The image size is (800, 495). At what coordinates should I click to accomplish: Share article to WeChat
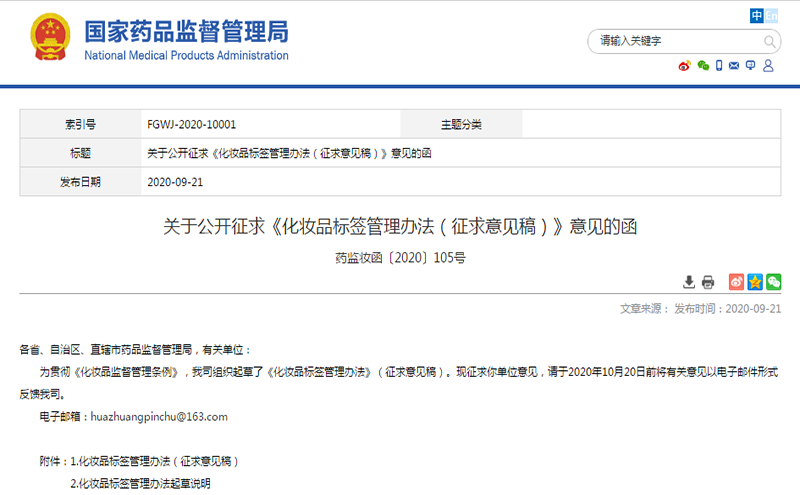click(x=773, y=282)
